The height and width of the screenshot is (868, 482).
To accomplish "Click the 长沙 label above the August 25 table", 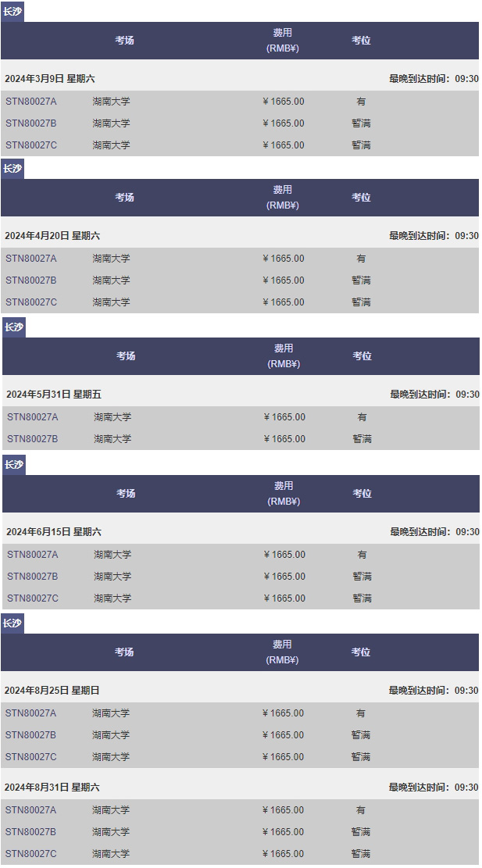I will [x=12, y=623].
